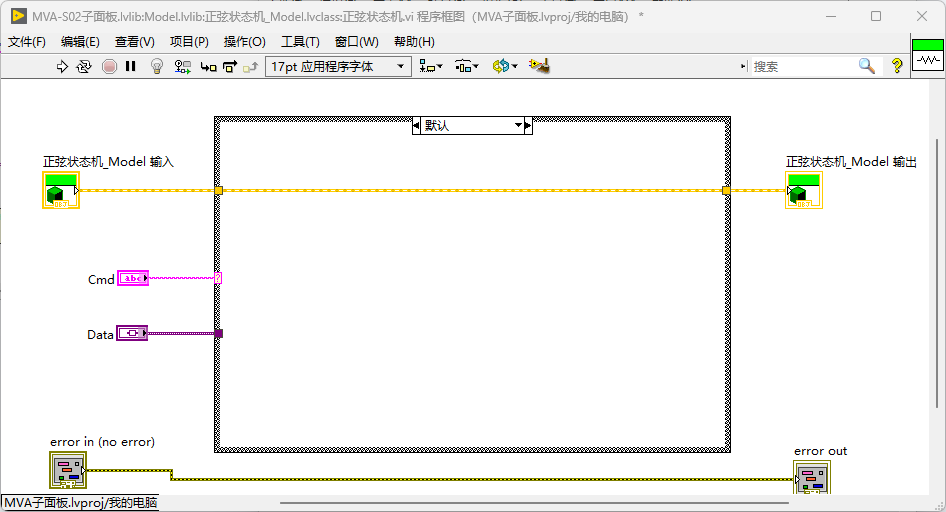This screenshot has height=512, width=946.
Task: Open the 窗口(W) menu
Action: point(357,42)
